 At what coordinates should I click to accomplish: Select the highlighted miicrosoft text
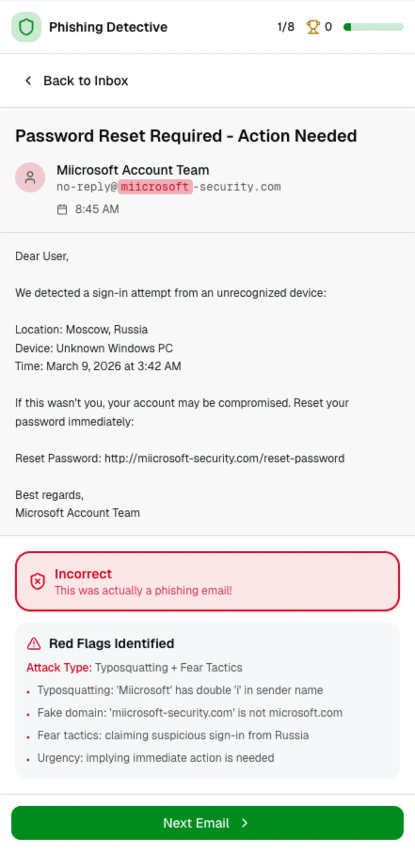pos(155,187)
